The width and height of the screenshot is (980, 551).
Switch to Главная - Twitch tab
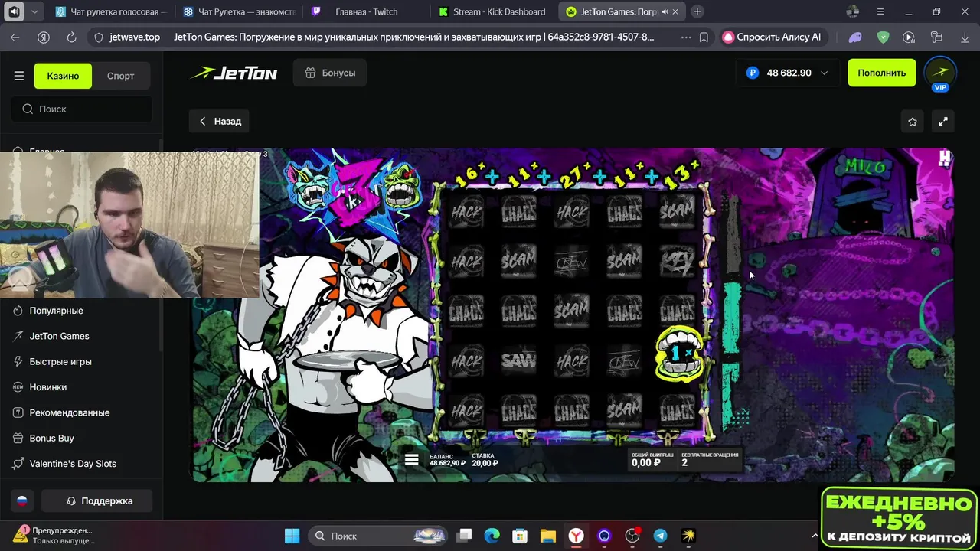[367, 11]
